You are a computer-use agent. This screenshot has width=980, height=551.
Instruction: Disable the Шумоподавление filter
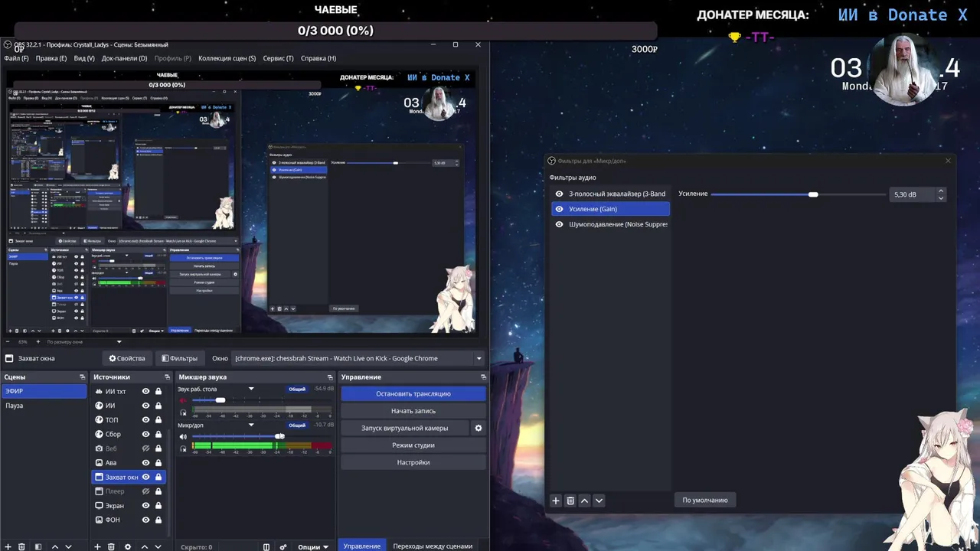559,224
